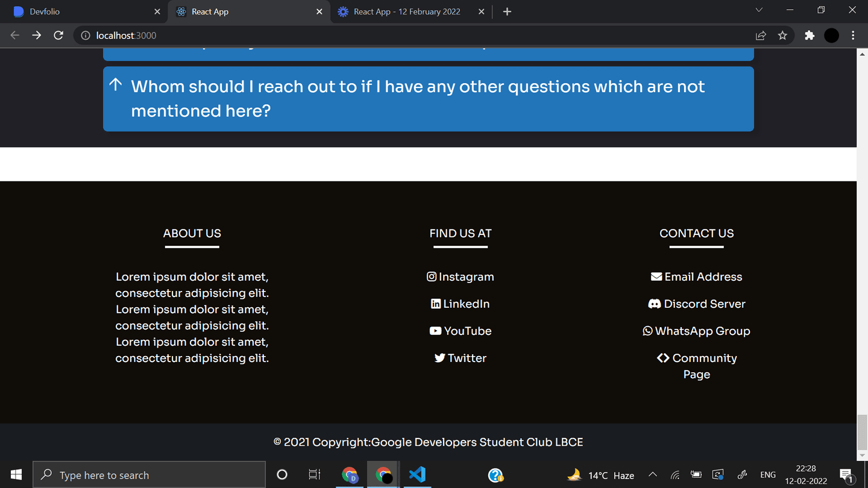Image resolution: width=868 pixels, height=488 pixels.
Task: Click the Lorem ipsum about paragraph
Action: tap(192, 318)
